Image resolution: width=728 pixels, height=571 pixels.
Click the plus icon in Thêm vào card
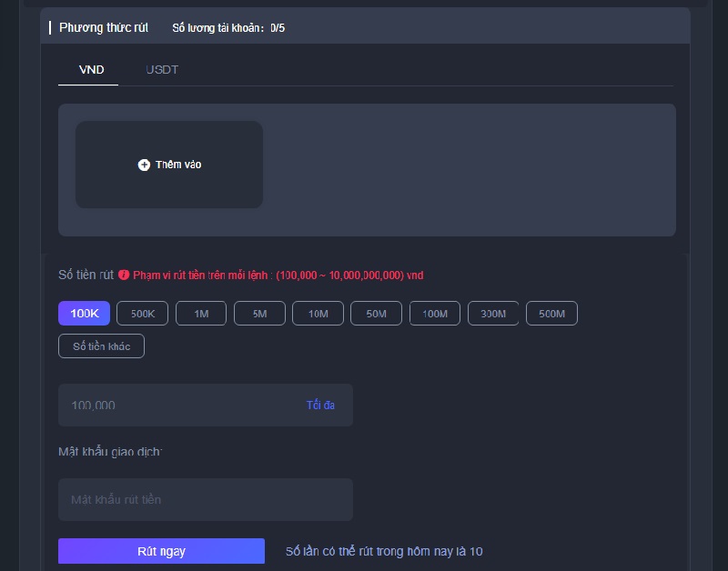point(144,165)
